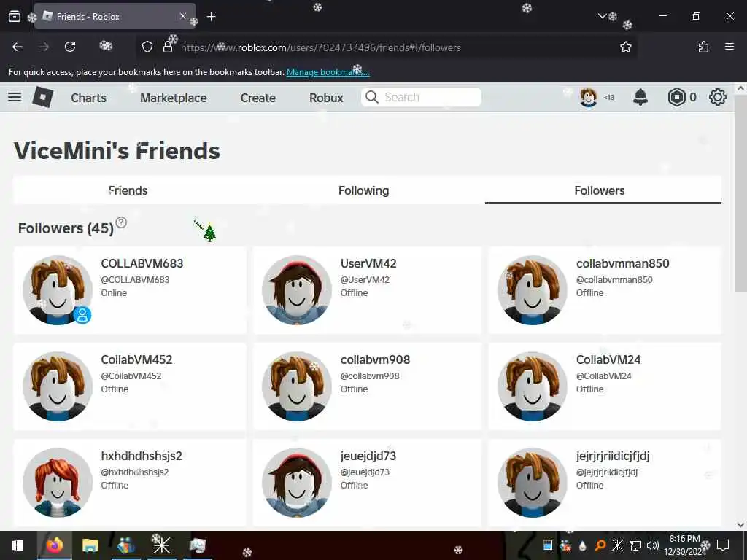Open the Windows Start menu
The width and height of the screenshot is (747, 560).
point(18,545)
